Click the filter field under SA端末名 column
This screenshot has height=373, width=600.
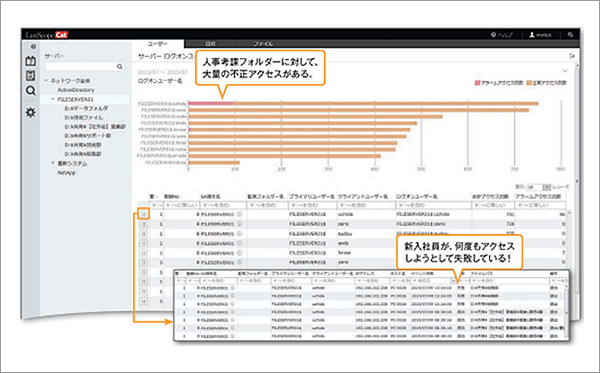[x=223, y=205]
